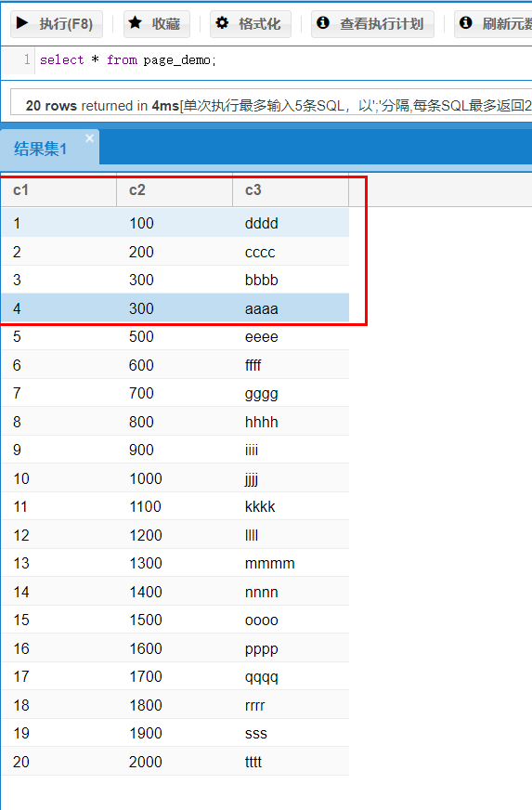Click the star icon on 收藏
The height and width of the screenshot is (810, 532).
(x=136, y=22)
